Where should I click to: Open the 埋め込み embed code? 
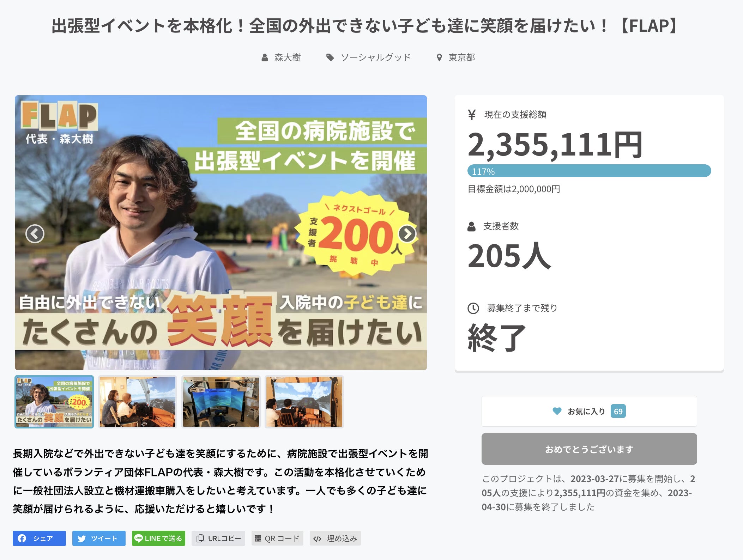tap(335, 538)
